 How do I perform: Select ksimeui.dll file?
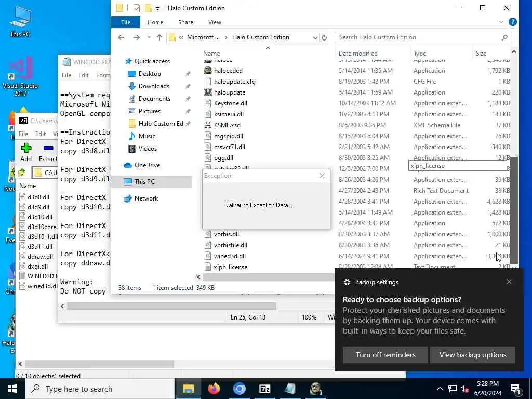229,114
